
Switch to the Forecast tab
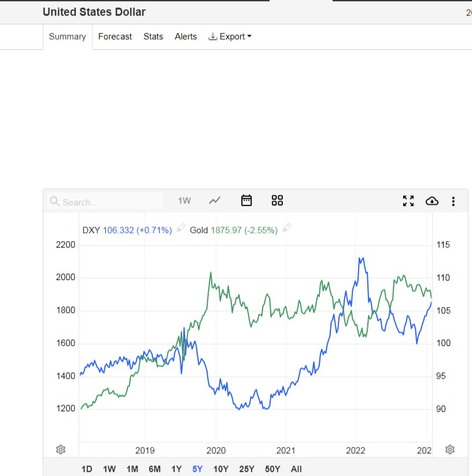(115, 36)
